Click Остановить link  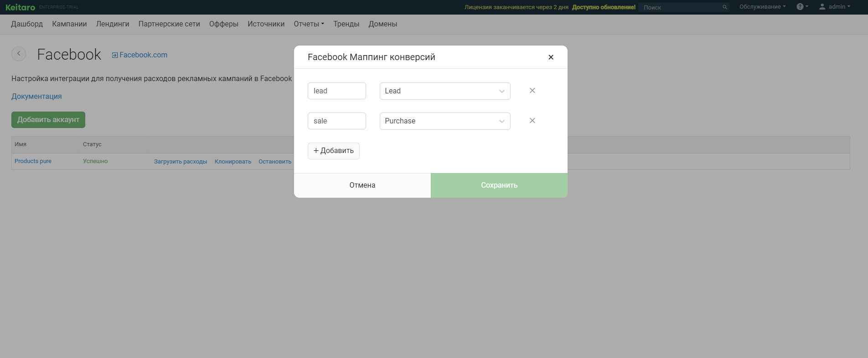click(x=275, y=162)
